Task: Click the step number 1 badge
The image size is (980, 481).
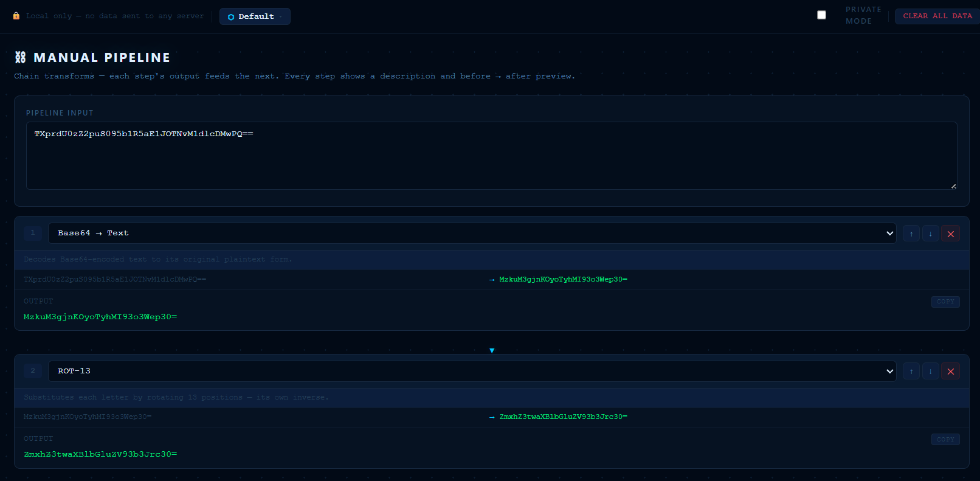Action: (33, 233)
